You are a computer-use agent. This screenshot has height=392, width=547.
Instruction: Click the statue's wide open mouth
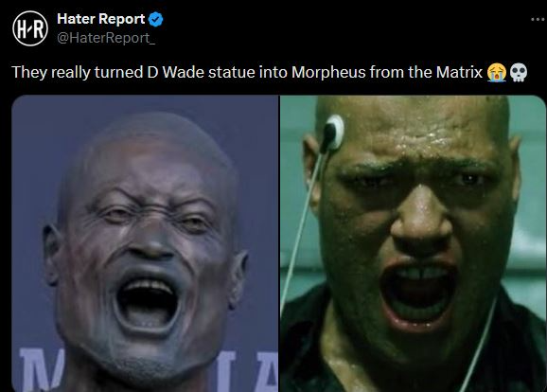coord(146,302)
